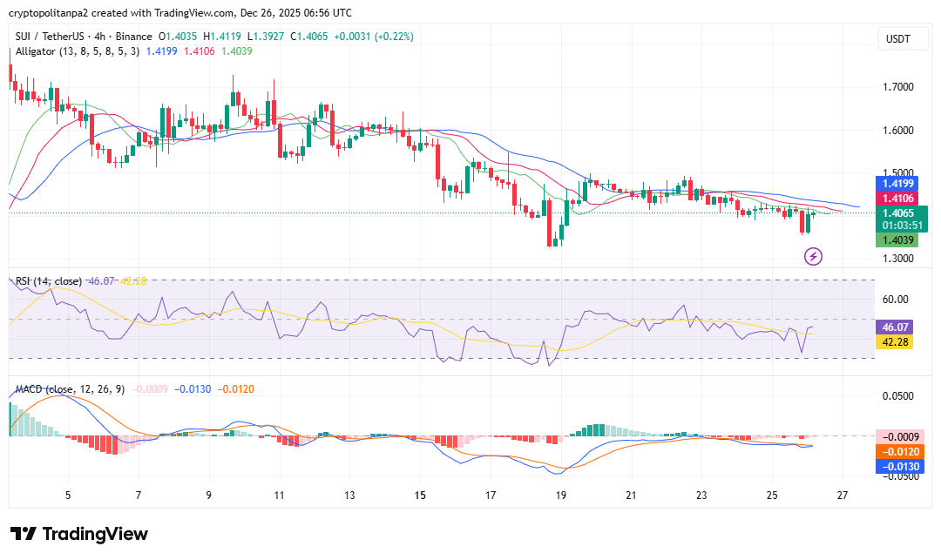This screenshot has width=941, height=560.
Task: Click the 1.7000 level on price axis
Action: click(897, 88)
